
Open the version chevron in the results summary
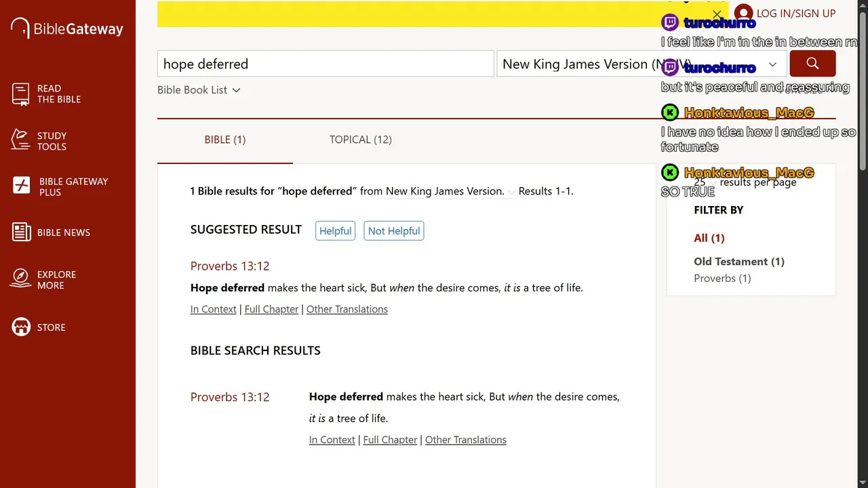[x=511, y=192]
